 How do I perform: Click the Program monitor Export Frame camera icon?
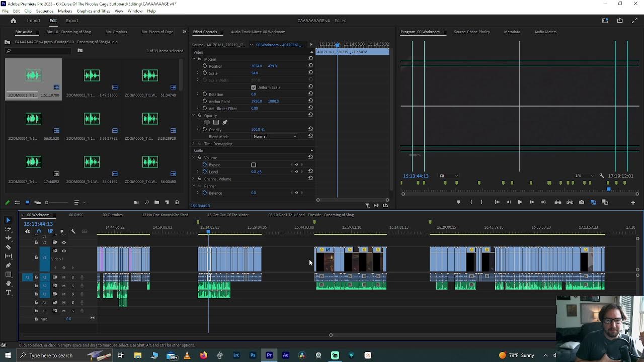tap(582, 202)
